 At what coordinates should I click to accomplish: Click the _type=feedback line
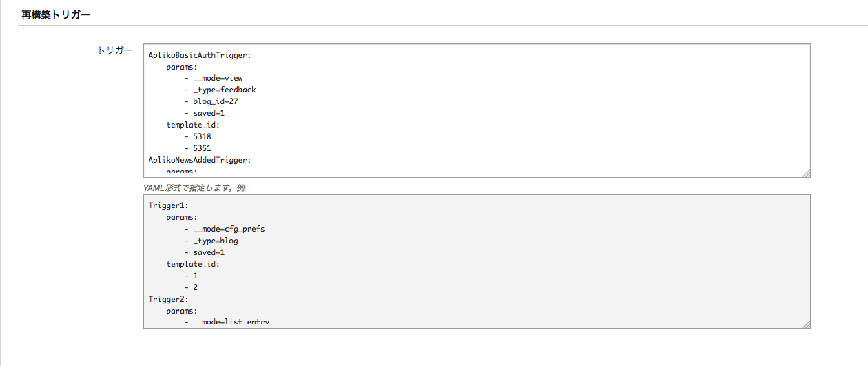pos(224,90)
